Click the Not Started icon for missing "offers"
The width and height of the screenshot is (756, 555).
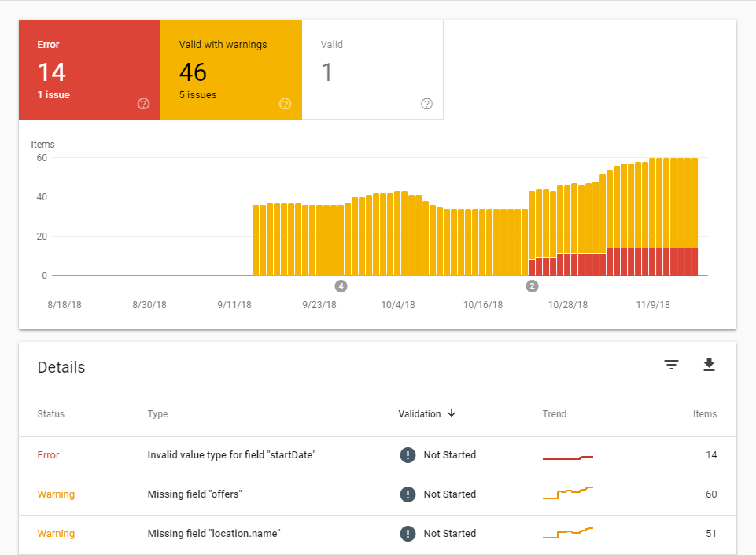pos(408,494)
